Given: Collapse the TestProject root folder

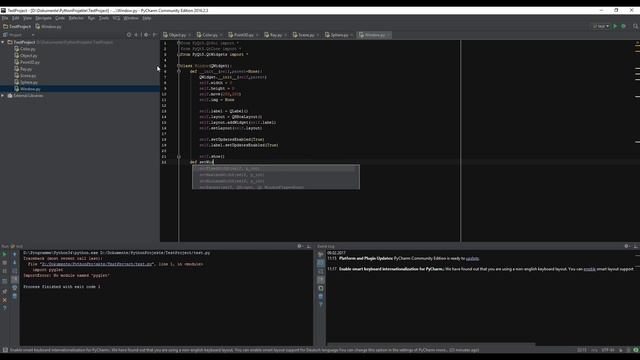Looking at the screenshot, I should coord(3,42).
